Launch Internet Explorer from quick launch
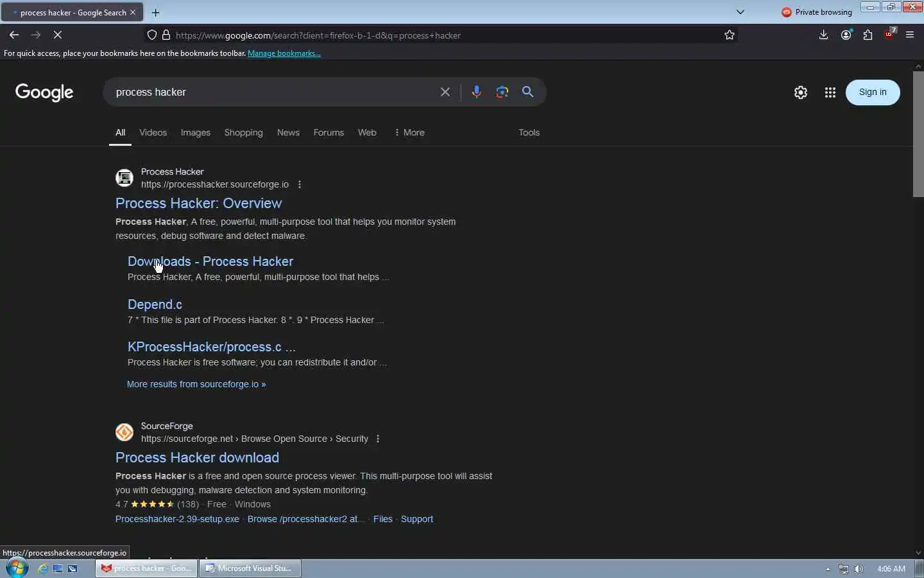The width and height of the screenshot is (924, 578). 43,568
